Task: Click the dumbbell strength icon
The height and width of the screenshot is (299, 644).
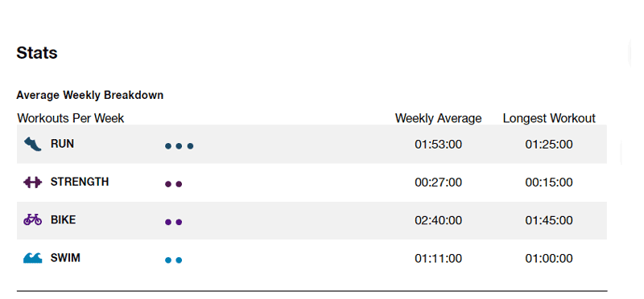Action: click(x=32, y=182)
